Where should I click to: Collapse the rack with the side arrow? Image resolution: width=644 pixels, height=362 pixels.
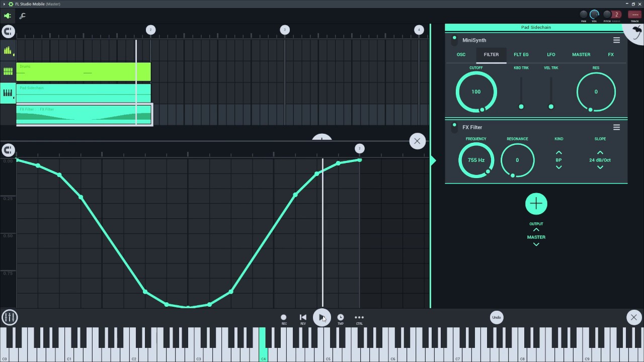(433, 160)
